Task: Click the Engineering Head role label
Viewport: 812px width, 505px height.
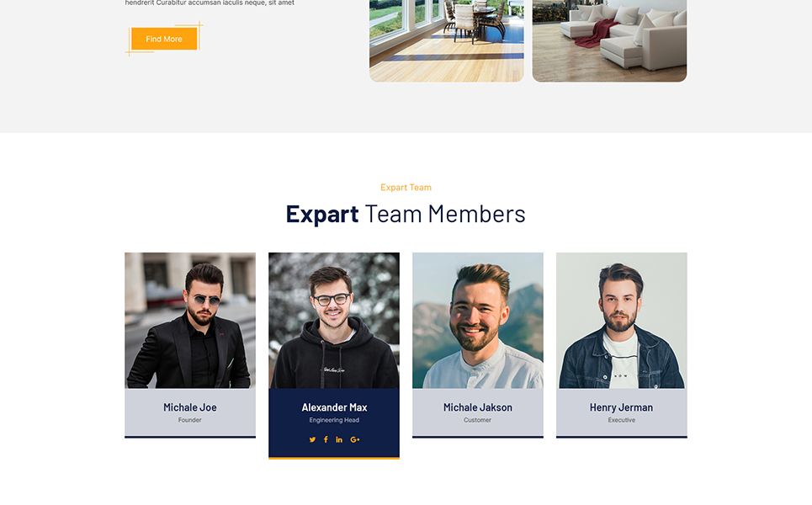Action: 334,420
